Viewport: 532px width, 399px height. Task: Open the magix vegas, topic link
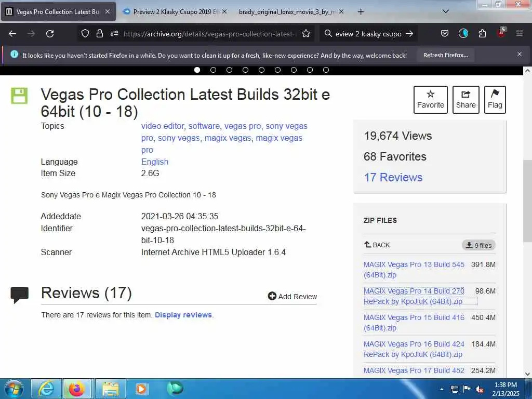(x=229, y=138)
